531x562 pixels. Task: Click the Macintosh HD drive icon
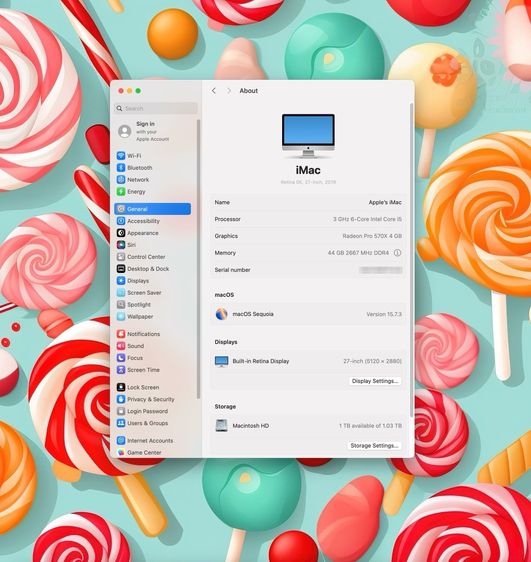coord(221,425)
